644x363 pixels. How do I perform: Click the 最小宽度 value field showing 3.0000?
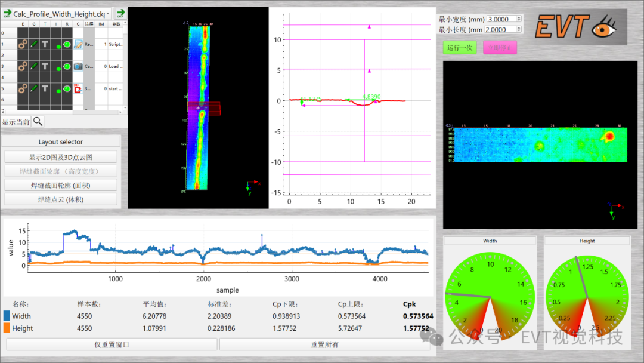click(501, 19)
